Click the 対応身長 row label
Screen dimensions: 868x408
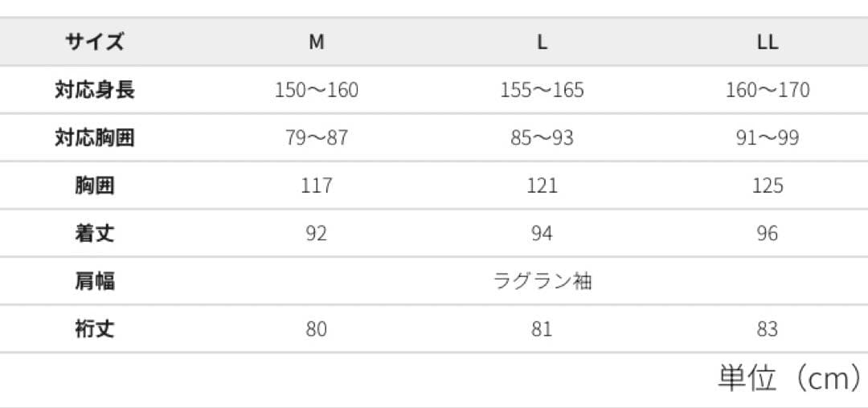pyautogui.click(x=95, y=90)
